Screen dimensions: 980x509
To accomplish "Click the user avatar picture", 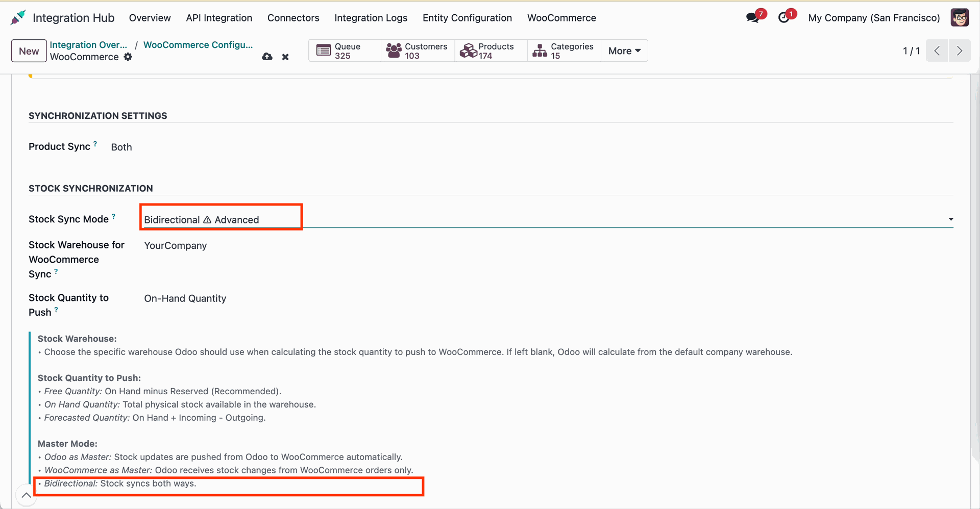I will pos(960,18).
